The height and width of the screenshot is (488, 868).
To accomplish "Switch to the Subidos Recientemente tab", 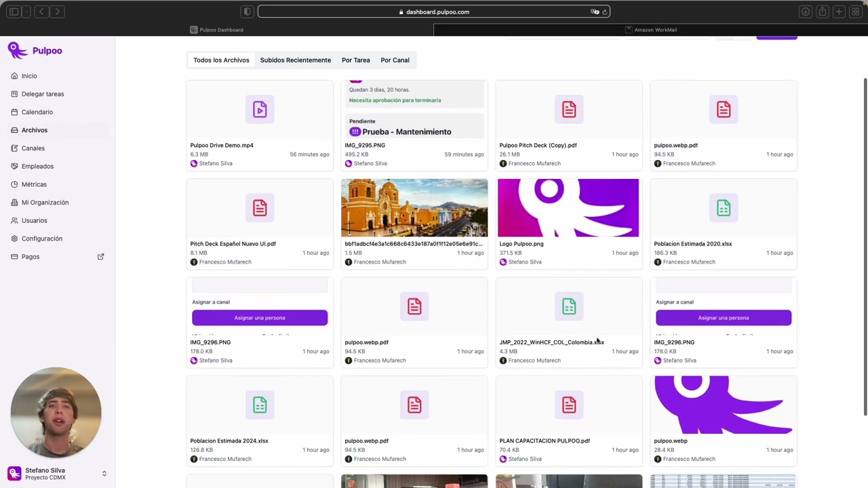I will coord(296,60).
